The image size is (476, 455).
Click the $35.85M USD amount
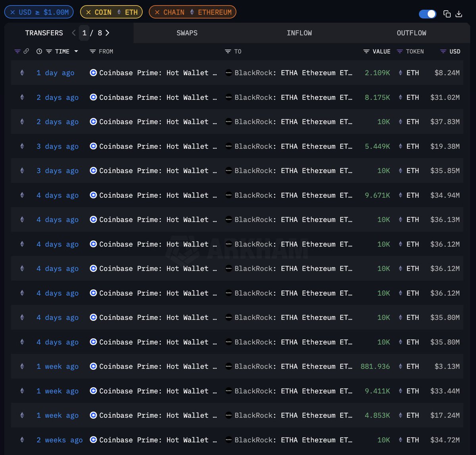445,171
